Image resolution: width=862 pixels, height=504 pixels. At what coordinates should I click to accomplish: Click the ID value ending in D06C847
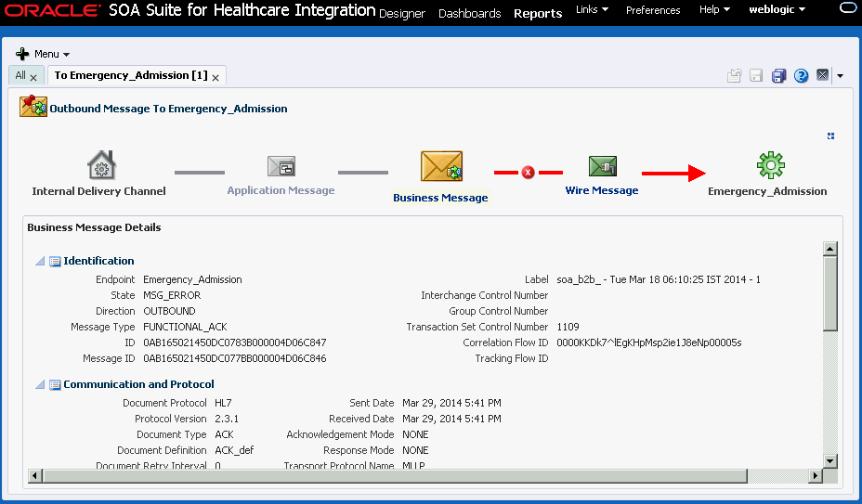tap(235, 342)
